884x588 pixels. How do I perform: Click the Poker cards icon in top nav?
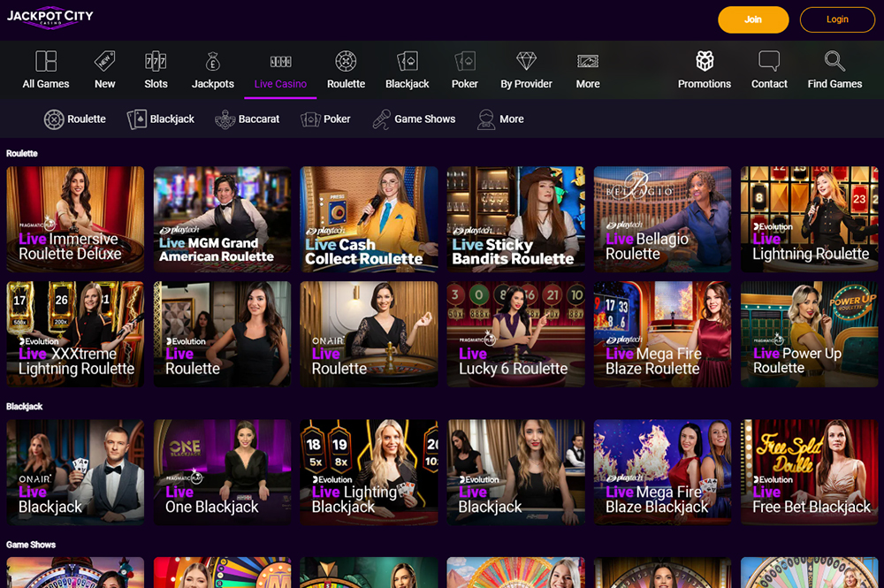tap(465, 61)
